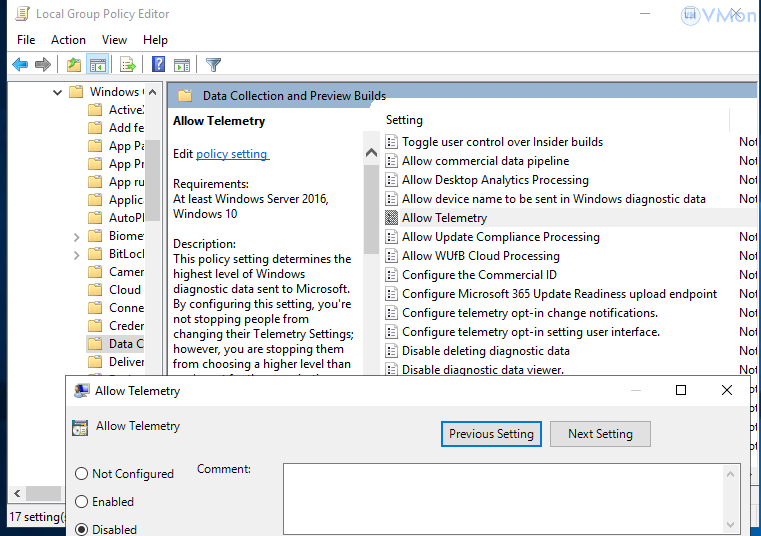Open the View menu
761x536 pixels.
(x=114, y=40)
